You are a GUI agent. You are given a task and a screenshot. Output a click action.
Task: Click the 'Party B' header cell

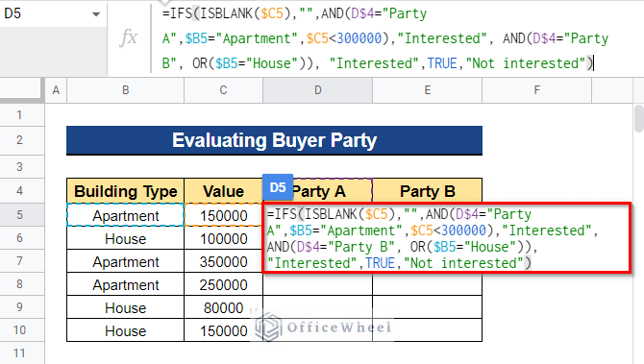pyautogui.click(x=427, y=191)
